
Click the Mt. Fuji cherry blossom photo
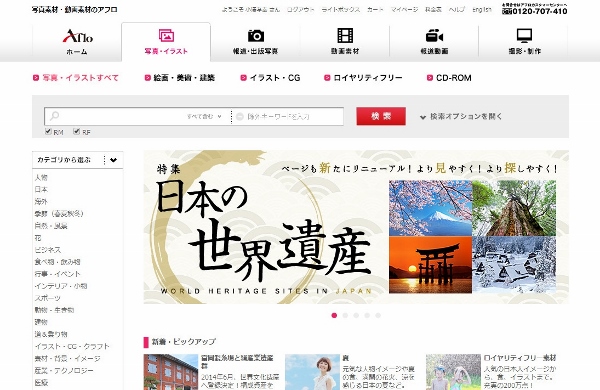(x=430, y=208)
